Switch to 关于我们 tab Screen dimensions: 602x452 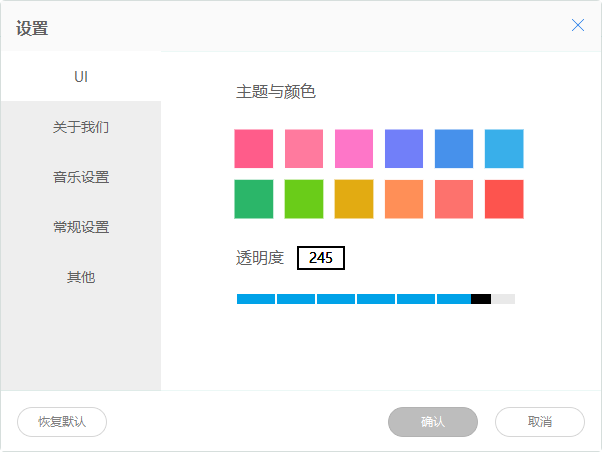coord(81,127)
